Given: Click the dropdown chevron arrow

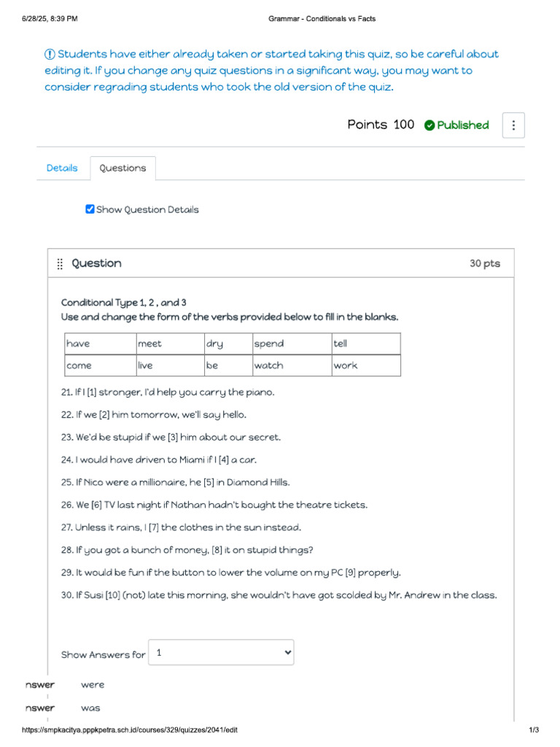Looking at the screenshot, I should pos(287,653).
